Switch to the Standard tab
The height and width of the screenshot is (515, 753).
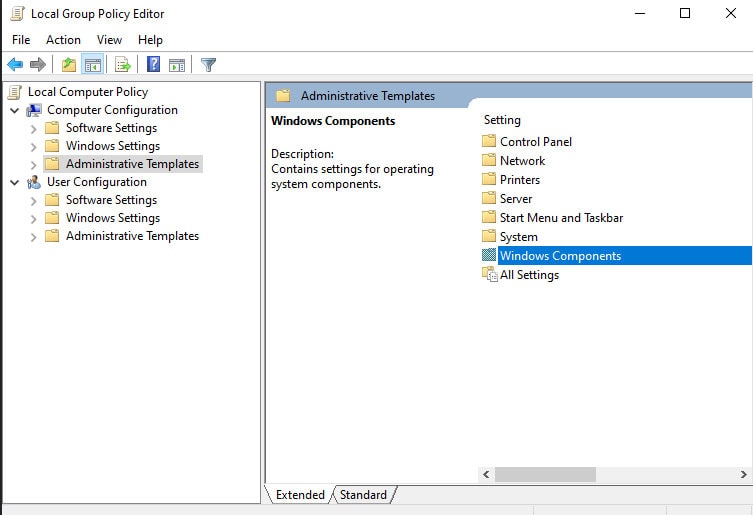[363, 495]
